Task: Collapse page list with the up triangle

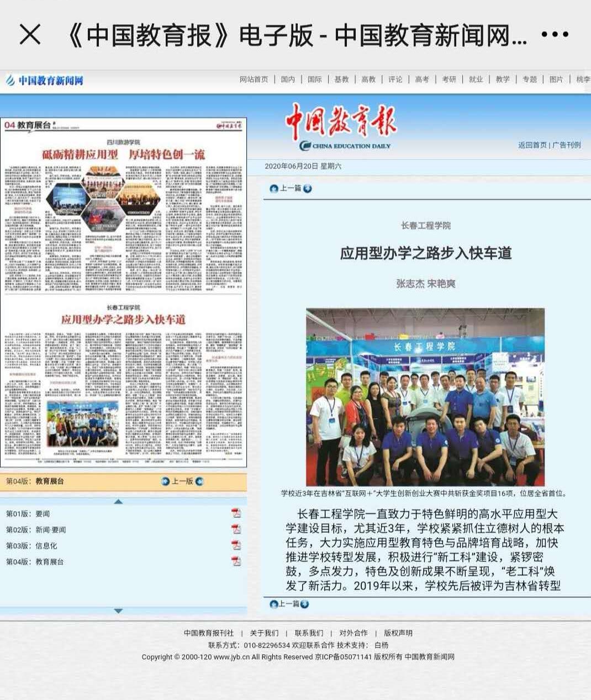Action: (x=118, y=501)
